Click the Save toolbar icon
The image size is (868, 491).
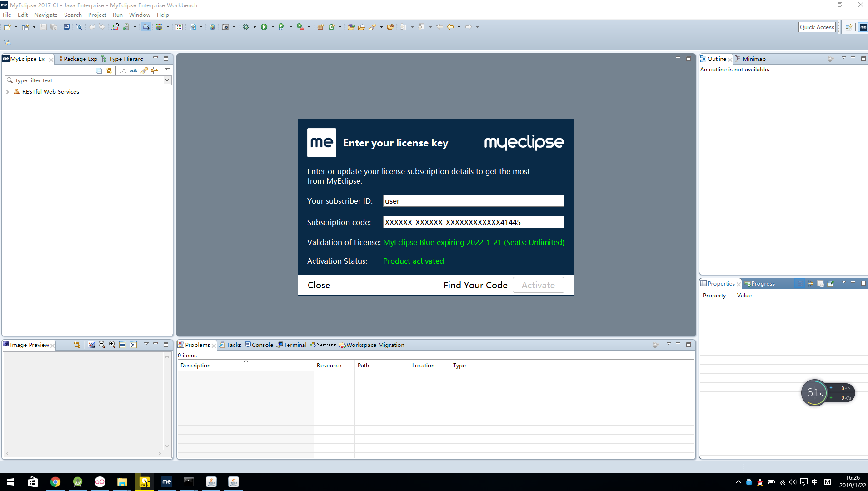pyautogui.click(x=43, y=27)
